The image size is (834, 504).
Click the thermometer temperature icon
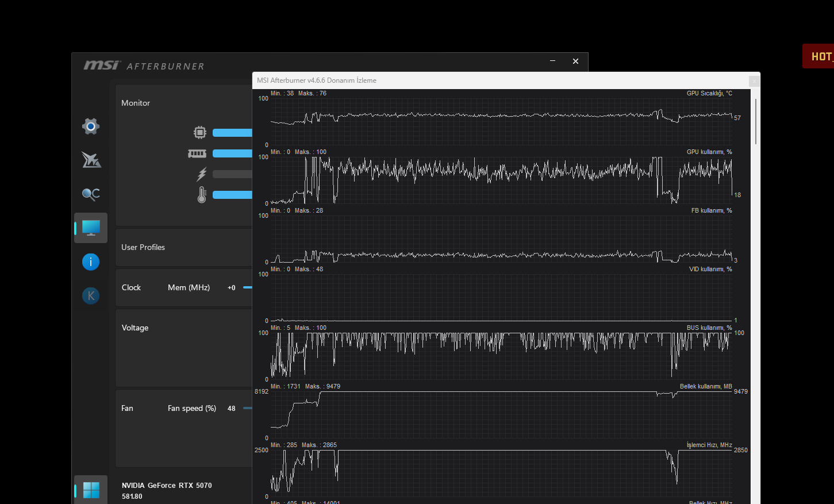202,195
